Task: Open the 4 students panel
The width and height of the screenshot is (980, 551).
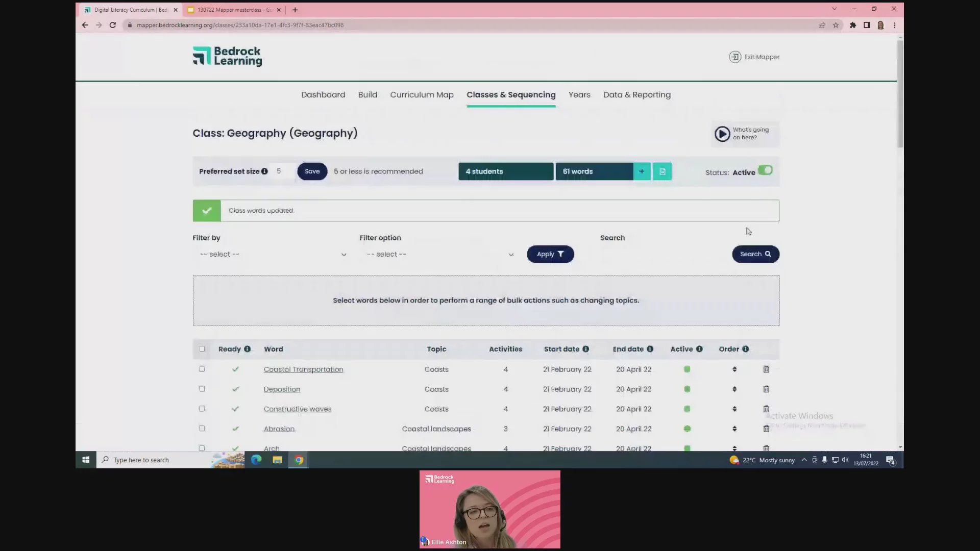Action: click(506, 171)
